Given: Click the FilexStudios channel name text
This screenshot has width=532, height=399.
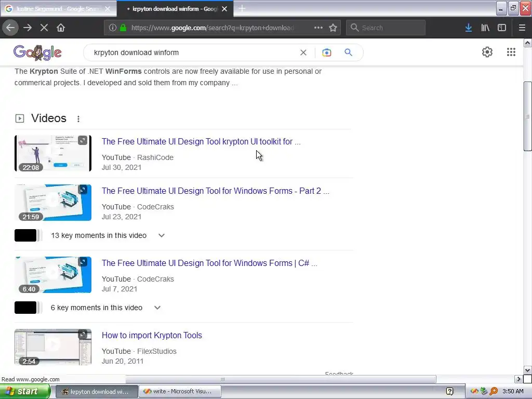Looking at the screenshot, I should [157, 351].
